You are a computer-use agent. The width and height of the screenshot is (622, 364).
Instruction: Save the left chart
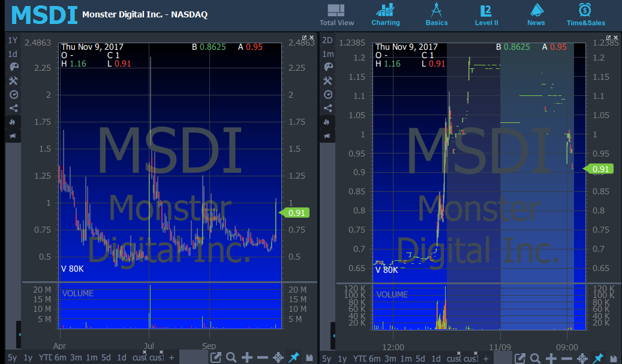[x=310, y=357]
